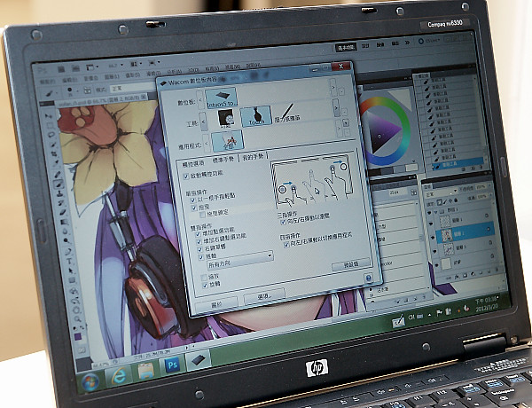Toggle the 旋轉 checkbox
532x408 pixels.
pyautogui.click(x=206, y=286)
